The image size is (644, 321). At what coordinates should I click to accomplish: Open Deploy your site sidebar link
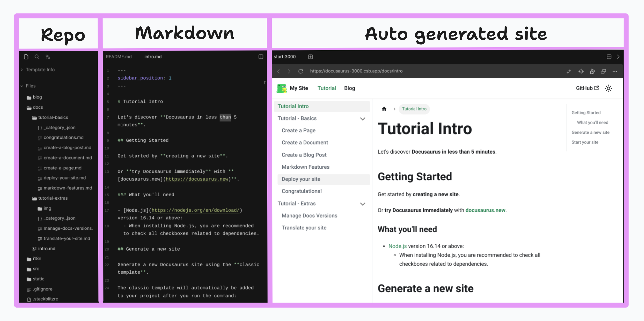(x=323, y=179)
